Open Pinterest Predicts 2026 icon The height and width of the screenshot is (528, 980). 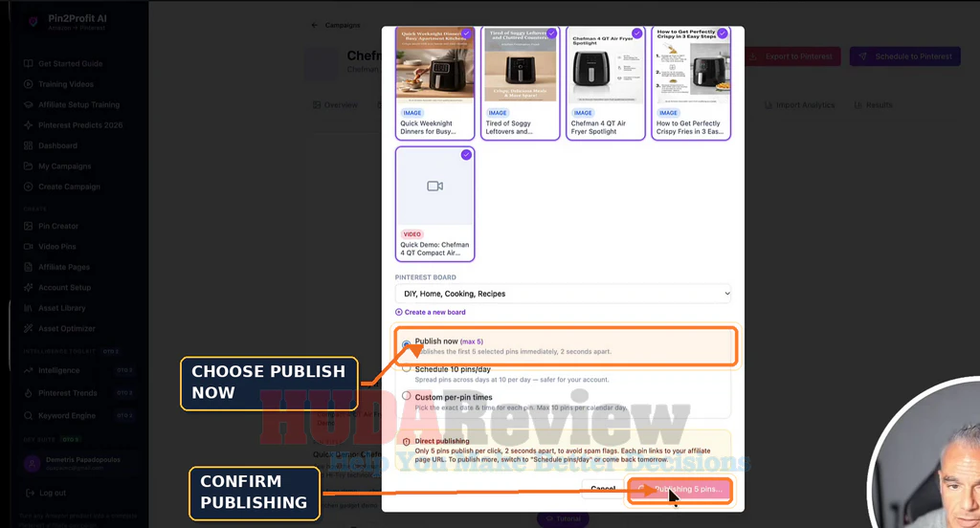[x=28, y=125]
